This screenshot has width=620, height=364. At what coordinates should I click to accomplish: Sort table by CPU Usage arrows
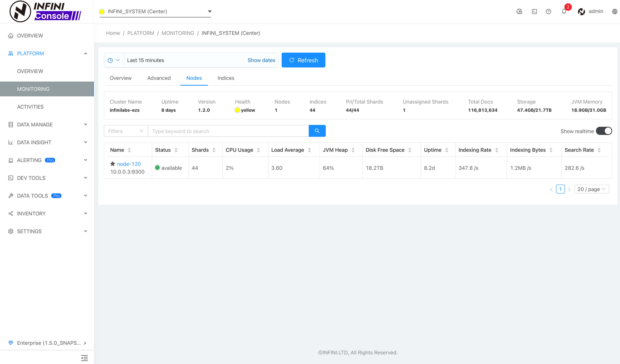pos(258,150)
